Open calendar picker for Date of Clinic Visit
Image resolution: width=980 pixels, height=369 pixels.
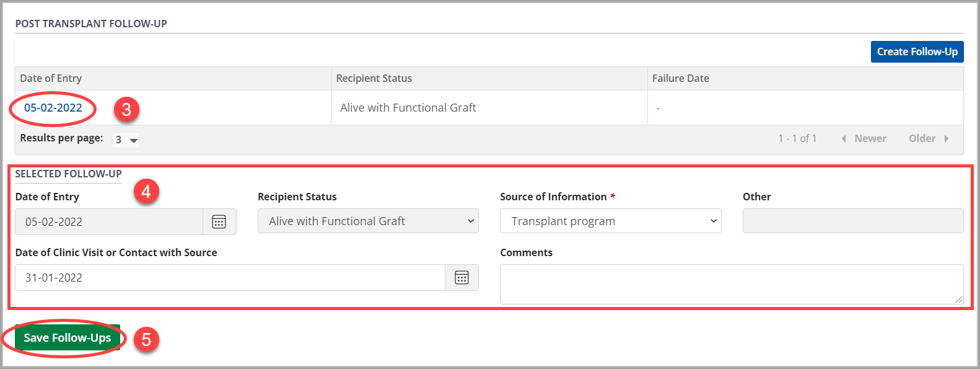point(462,278)
